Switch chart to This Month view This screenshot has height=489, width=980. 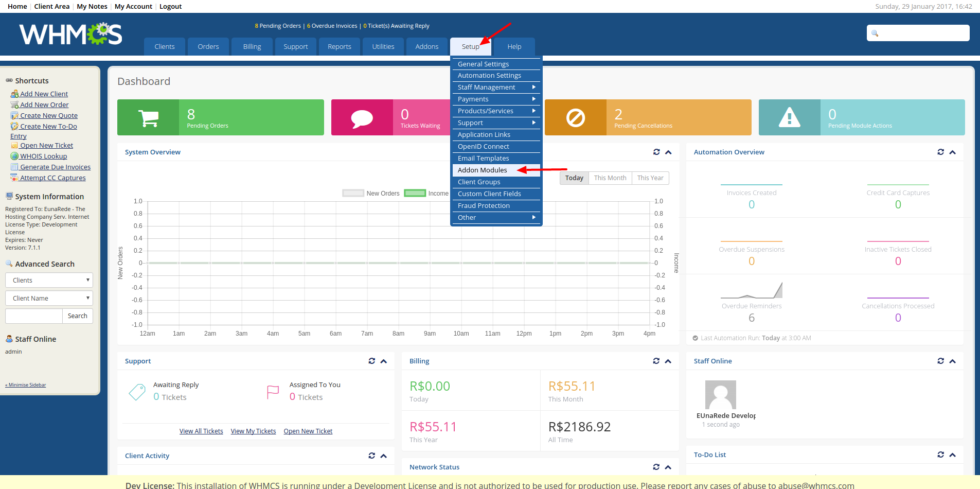click(610, 178)
